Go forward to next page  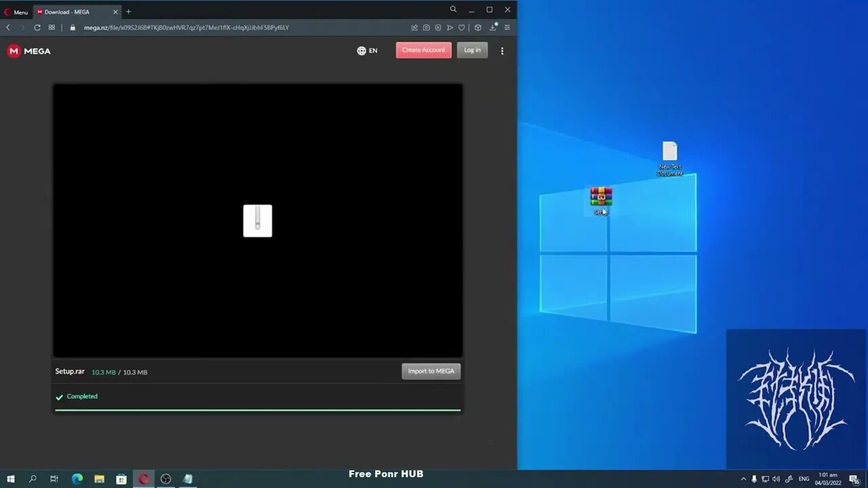22,28
